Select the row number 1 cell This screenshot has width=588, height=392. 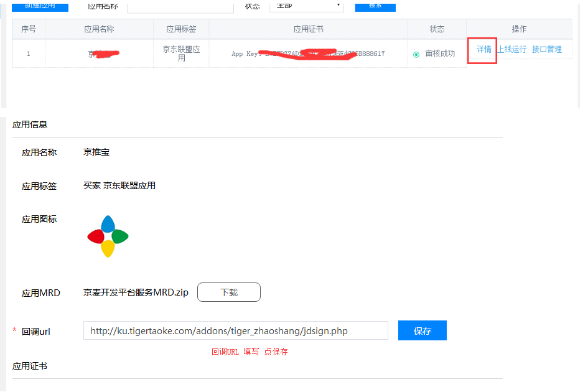[29, 54]
